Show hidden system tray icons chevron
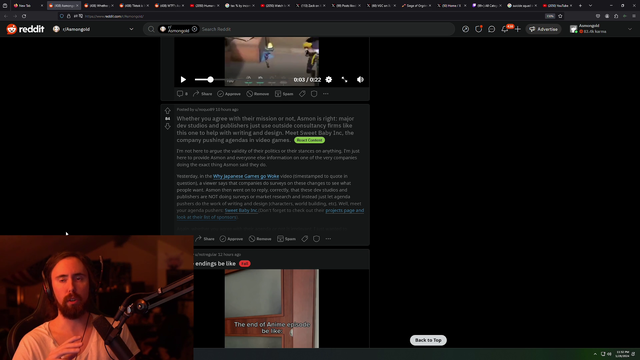 pyautogui.click(x=595, y=354)
